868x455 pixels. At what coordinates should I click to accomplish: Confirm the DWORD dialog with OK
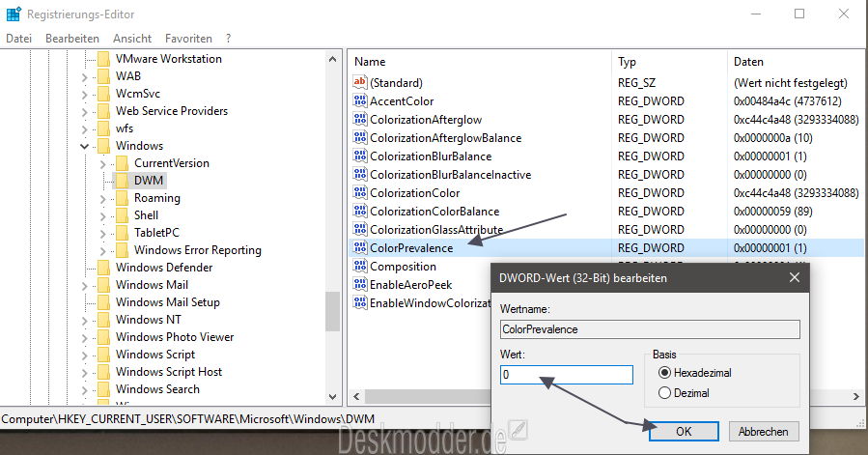click(684, 431)
